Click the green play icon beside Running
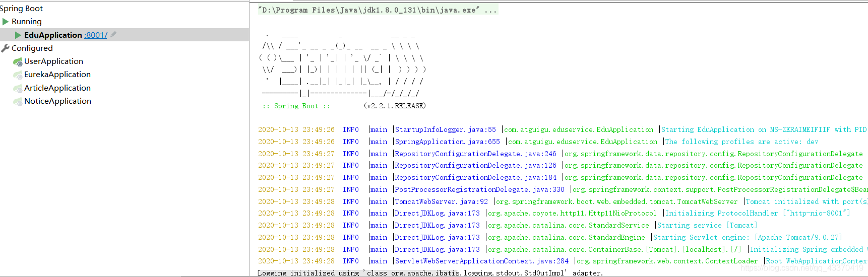 (x=6, y=22)
